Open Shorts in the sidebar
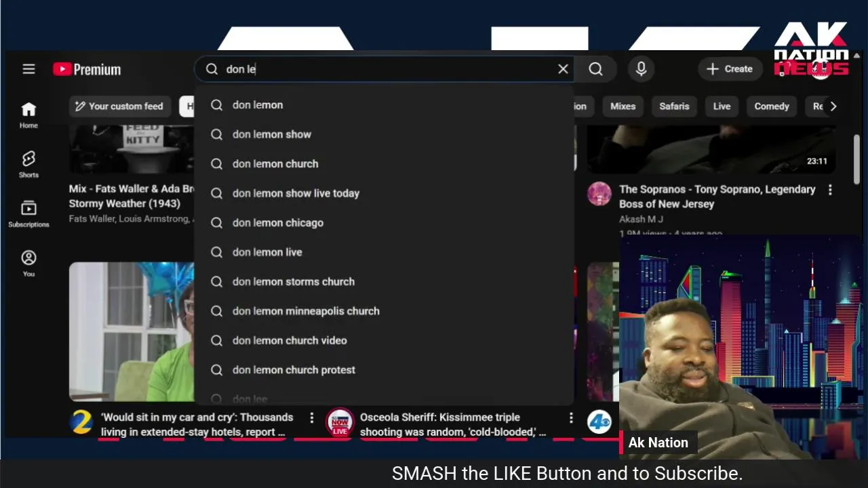868x488 pixels. [28, 165]
